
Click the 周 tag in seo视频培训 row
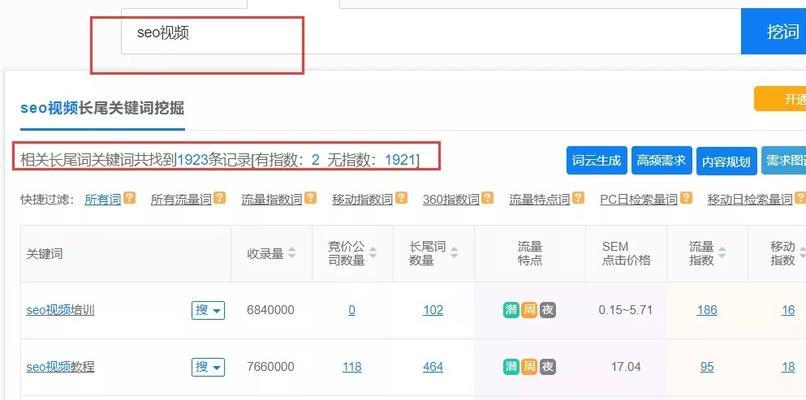[x=529, y=310]
